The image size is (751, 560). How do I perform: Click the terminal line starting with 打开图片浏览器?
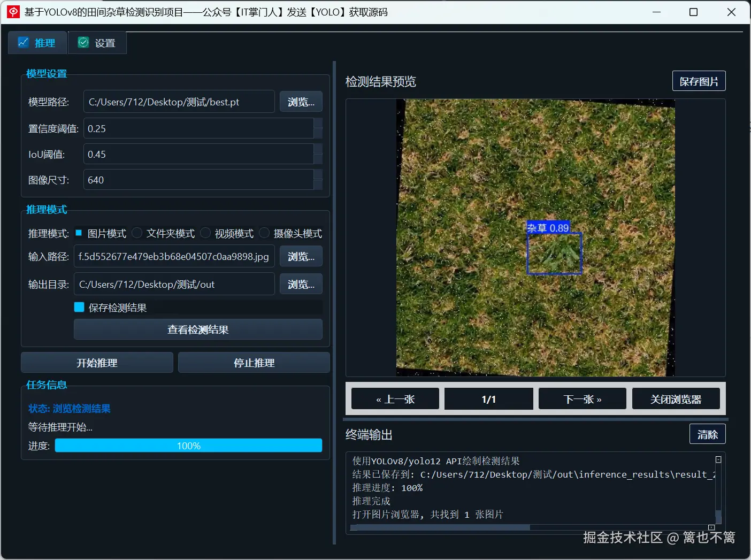[x=428, y=515]
